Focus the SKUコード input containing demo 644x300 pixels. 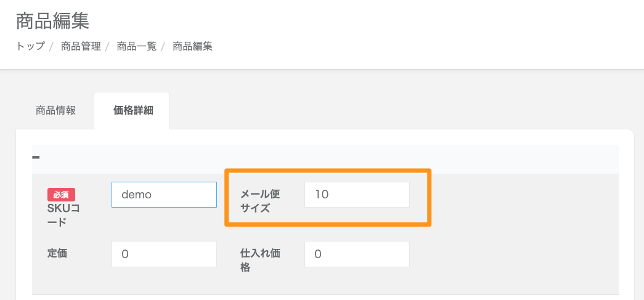coord(164,195)
